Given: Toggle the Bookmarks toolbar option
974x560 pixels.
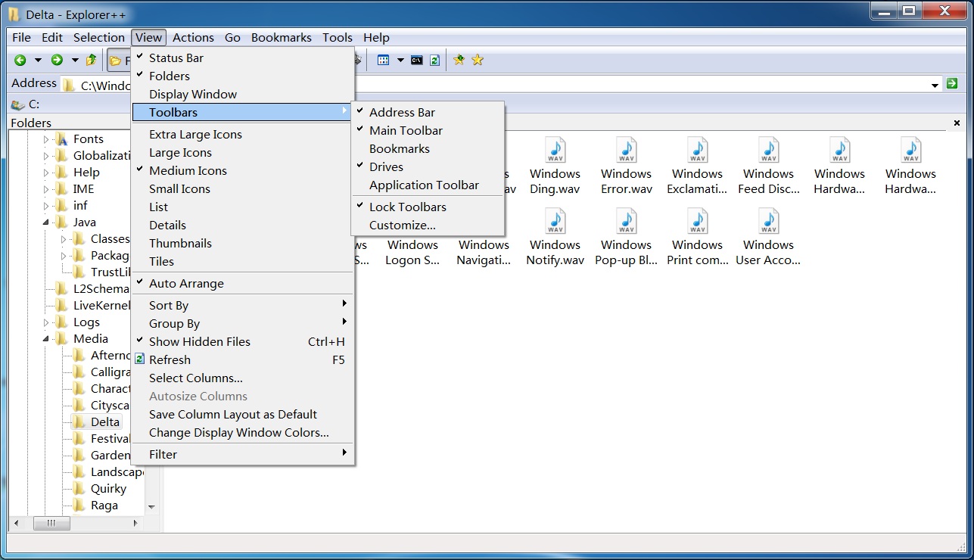Looking at the screenshot, I should click(x=400, y=149).
